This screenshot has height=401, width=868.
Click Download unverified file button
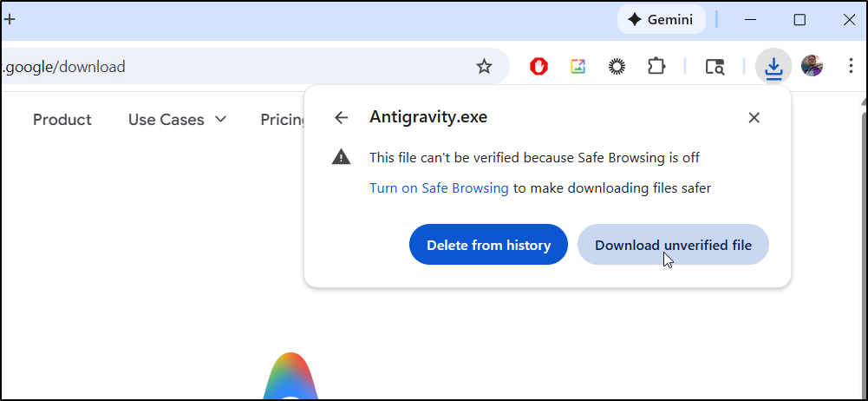coord(673,245)
